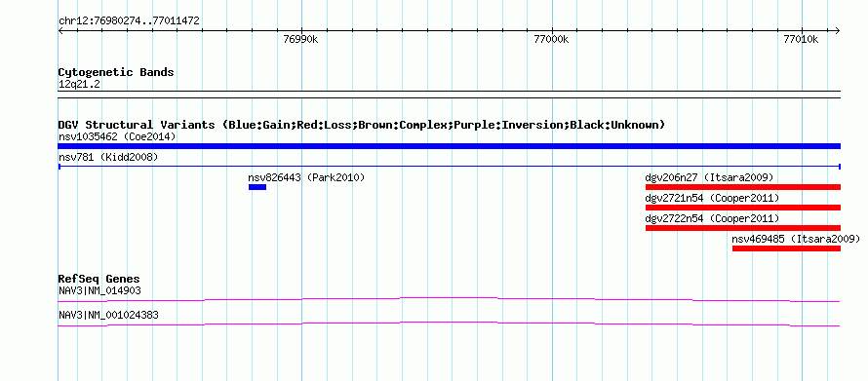Screen dimensions: 868x381
Task: Click the RefSeq Genes track title
Action: [99, 279]
